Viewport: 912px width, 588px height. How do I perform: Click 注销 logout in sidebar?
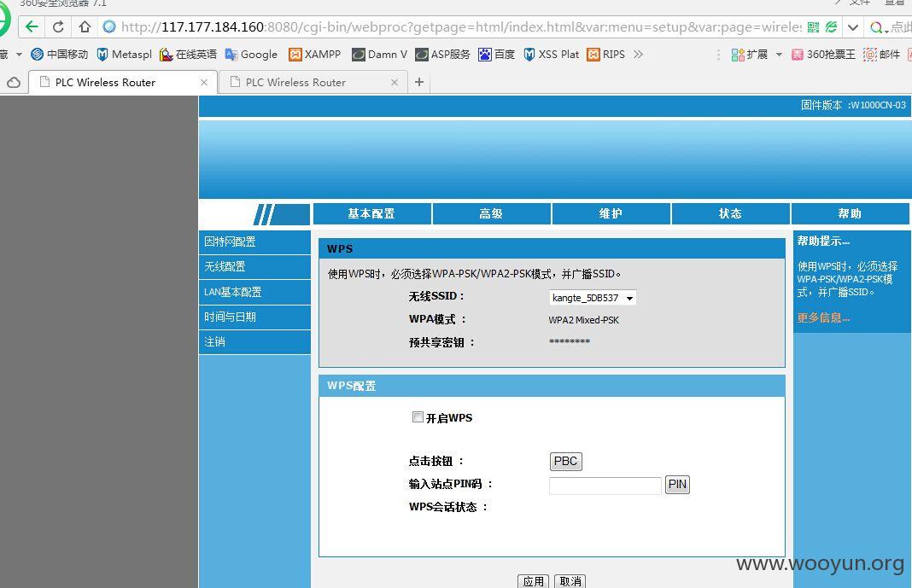(x=254, y=341)
